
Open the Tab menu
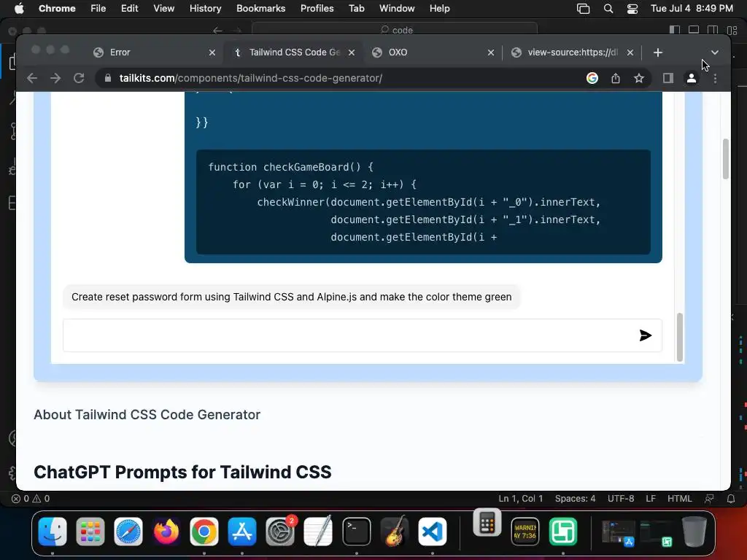[x=356, y=9]
